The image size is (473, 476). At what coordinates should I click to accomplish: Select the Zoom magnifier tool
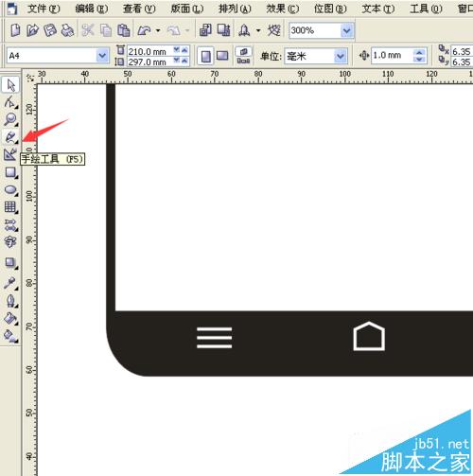pyautogui.click(x=10, y=119)
